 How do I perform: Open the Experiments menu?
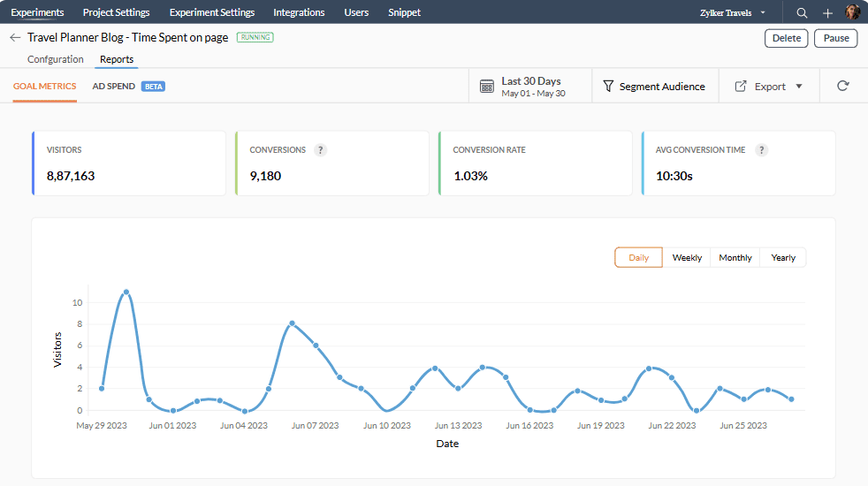click(37, 12)
